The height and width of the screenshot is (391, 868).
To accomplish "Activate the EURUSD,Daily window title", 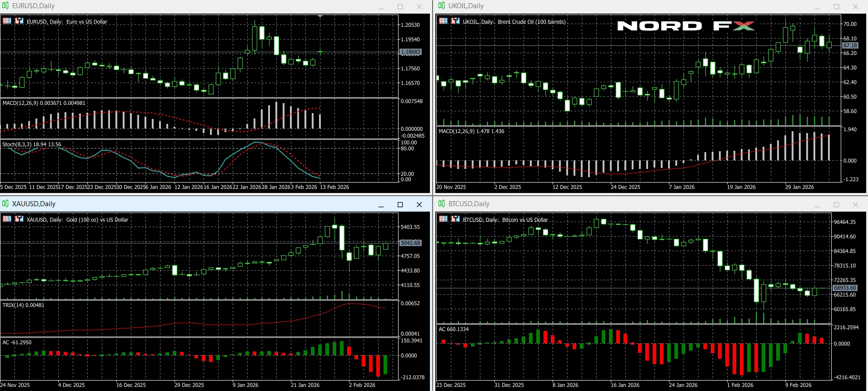I will [33, 6].
